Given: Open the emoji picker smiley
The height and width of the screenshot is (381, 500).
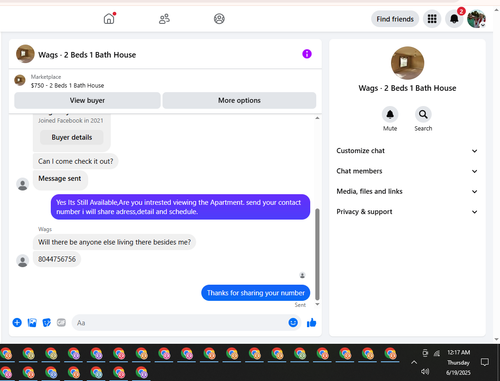Looking at the screenshot, I should tap(293, 322).
